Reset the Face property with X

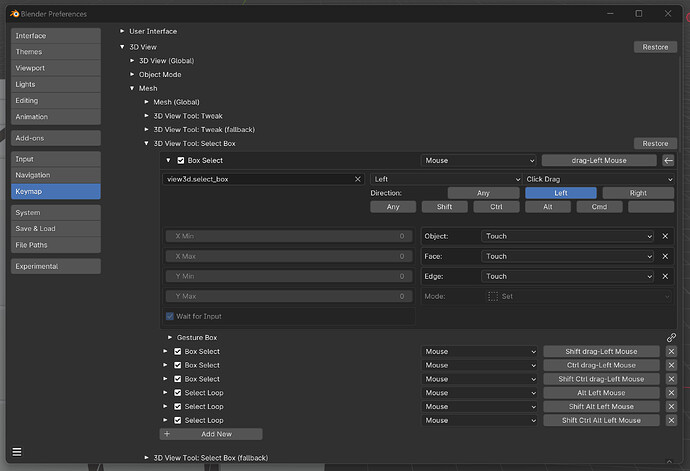pos(665,256)
